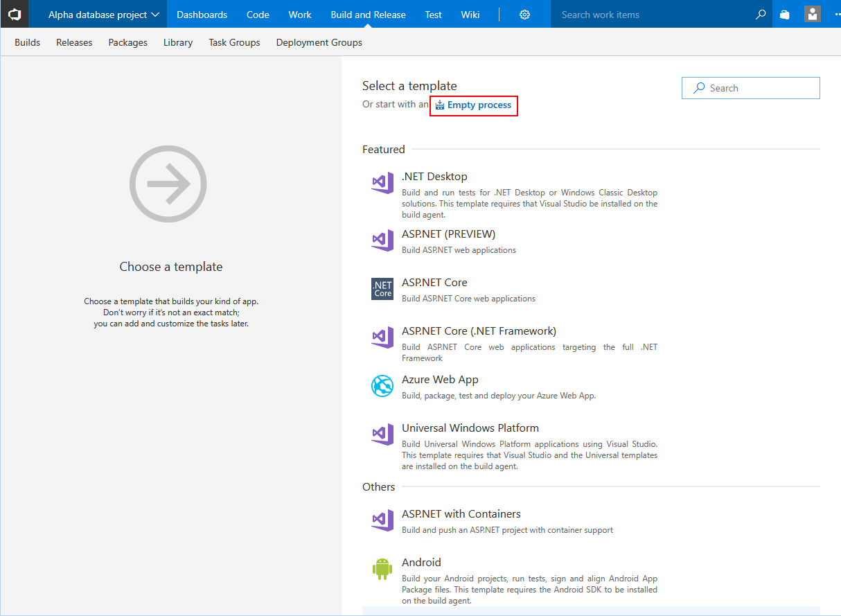
Task: Open the Wiki hub
Action: 470,15
